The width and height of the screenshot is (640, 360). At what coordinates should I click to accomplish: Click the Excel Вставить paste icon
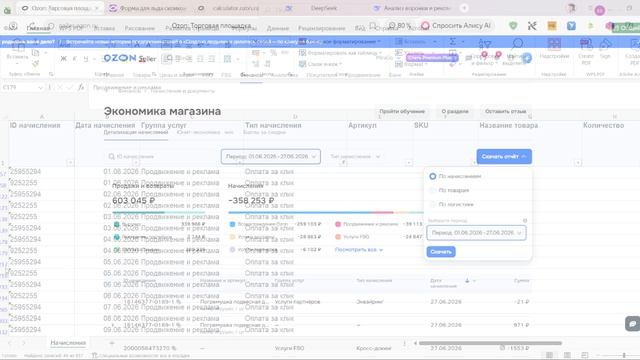coord(18,44)
